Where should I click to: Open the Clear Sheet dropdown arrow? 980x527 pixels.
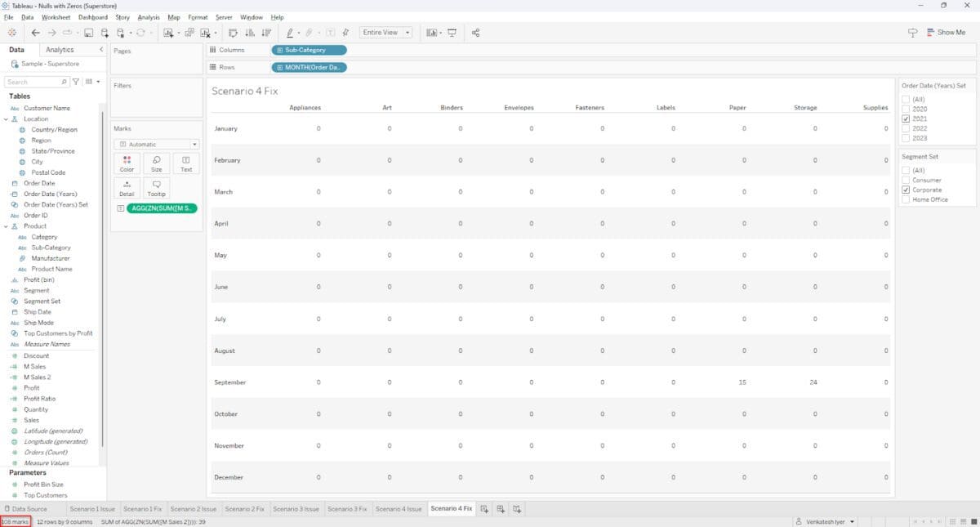[216, 33]
